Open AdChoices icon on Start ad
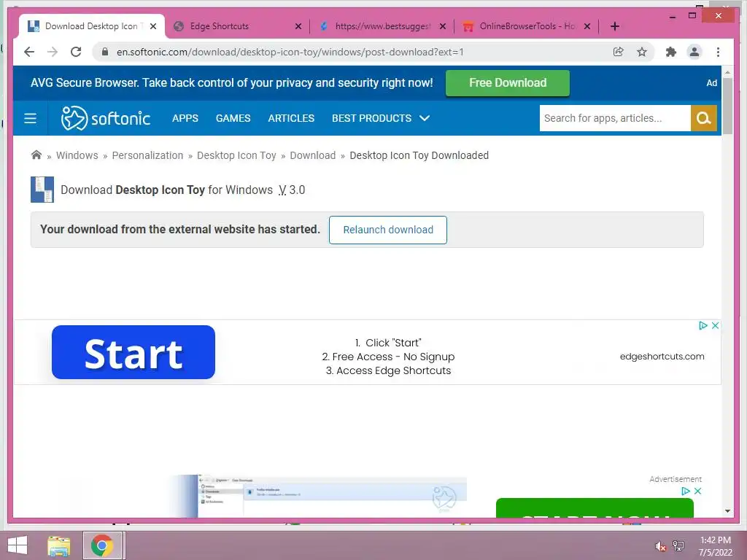The image size is (747, 560). (x=703, y=326)
